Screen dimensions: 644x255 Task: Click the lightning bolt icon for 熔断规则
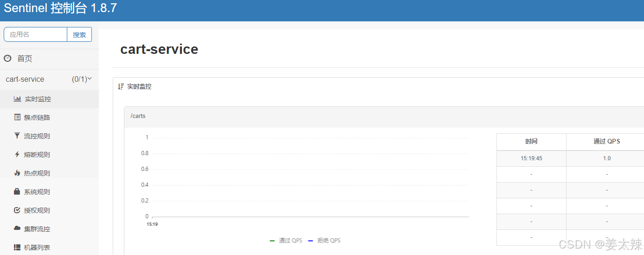pyautogui.click(x=17, y=155)
